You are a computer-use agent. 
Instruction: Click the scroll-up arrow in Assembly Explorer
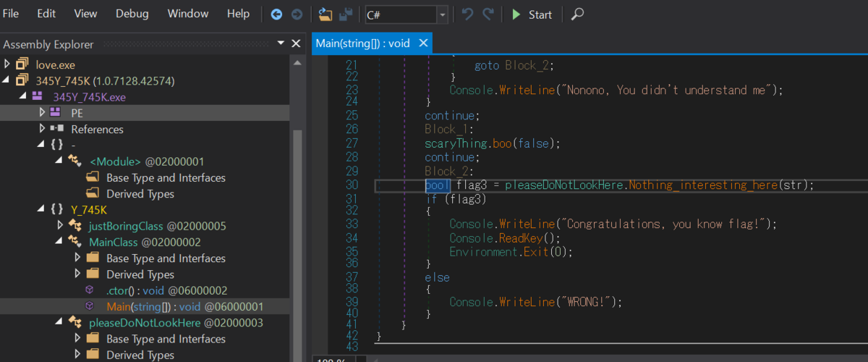pyautogui.click(x=297, y=64)
